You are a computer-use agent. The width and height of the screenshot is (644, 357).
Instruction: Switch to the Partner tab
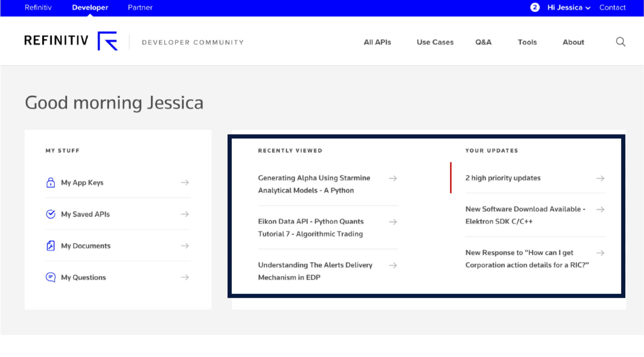point(140,8)
